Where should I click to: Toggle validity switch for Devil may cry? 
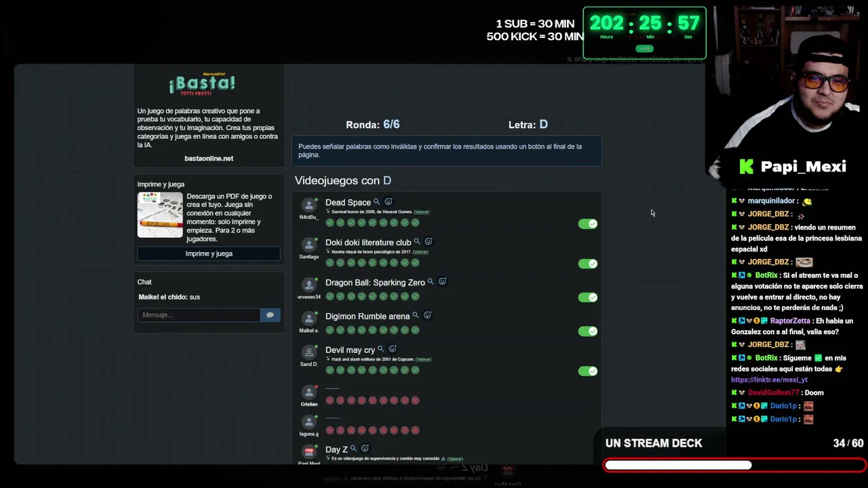tap(588, 371)
